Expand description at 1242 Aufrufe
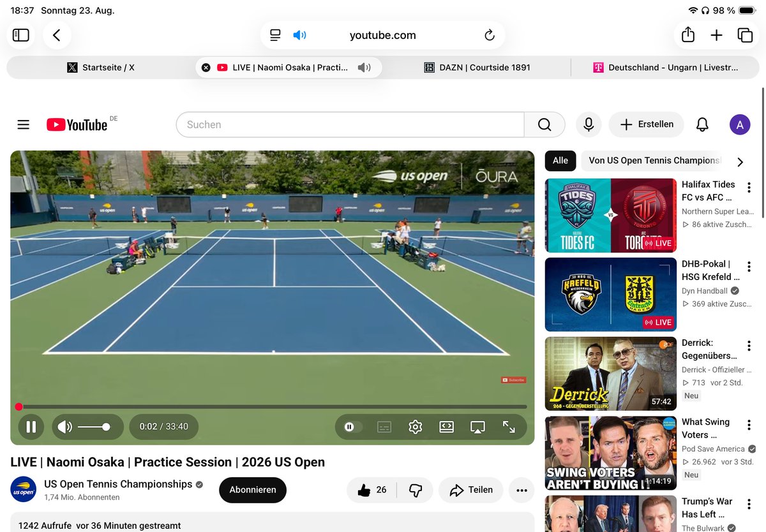766x532 pixels. [273, 523]
